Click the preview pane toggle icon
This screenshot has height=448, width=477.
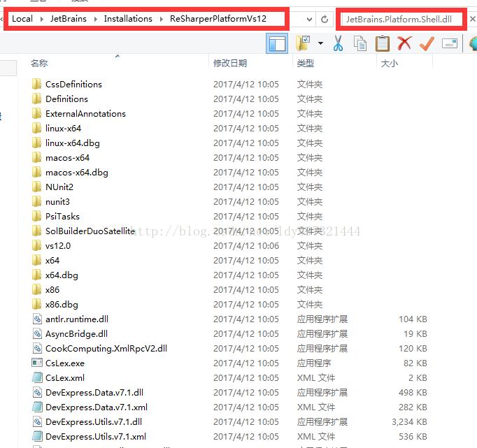276,43
